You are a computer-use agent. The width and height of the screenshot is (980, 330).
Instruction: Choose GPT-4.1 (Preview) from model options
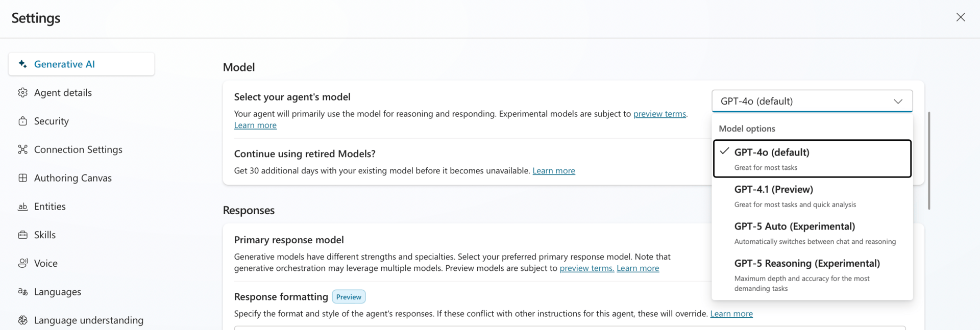tap(812, 196)
